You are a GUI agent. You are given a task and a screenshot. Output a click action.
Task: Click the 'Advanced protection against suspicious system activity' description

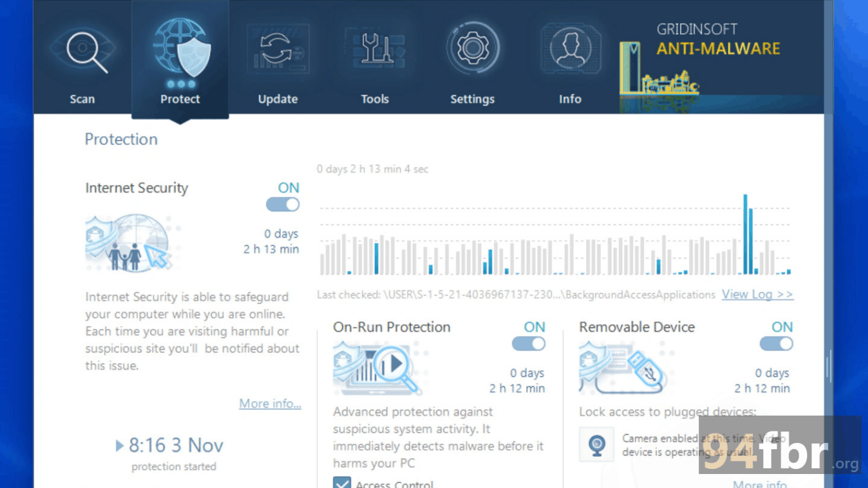pos(438,437)
